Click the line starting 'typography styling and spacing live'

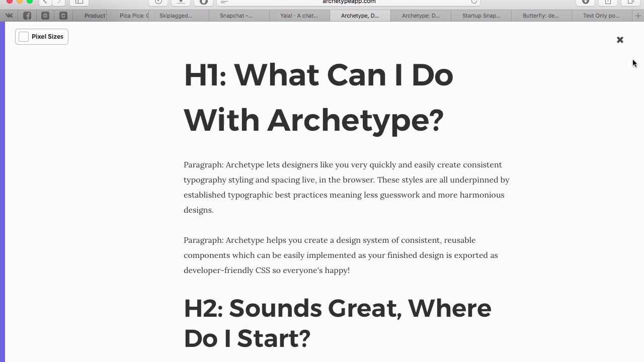coord(346,180)
